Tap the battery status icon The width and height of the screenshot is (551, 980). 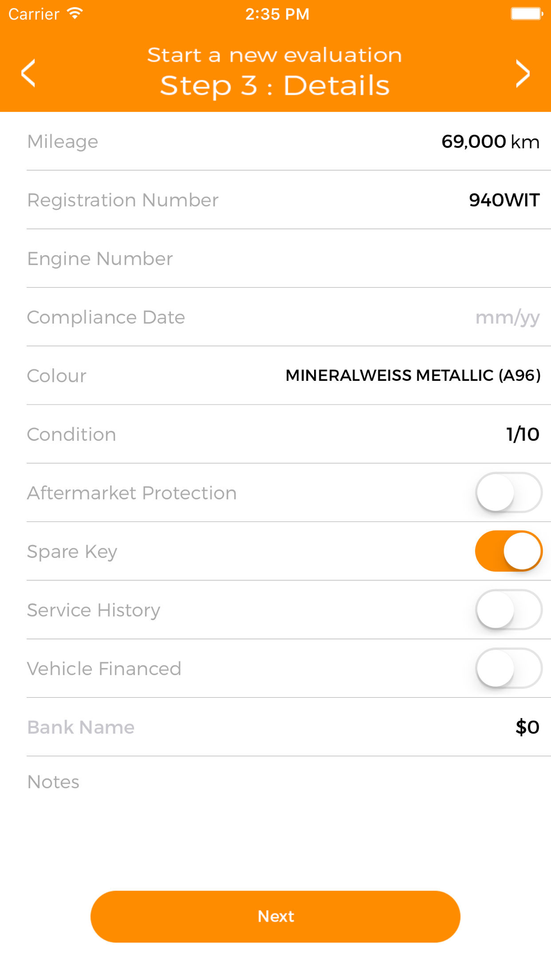pos(526,13)
